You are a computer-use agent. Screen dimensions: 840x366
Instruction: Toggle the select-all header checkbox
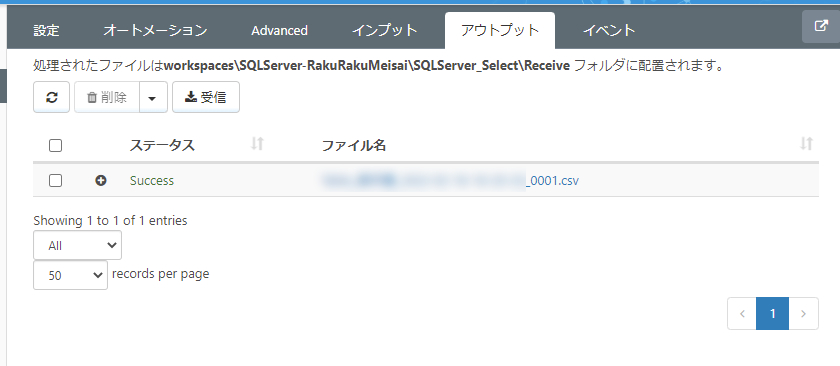[x=55, y=145]
